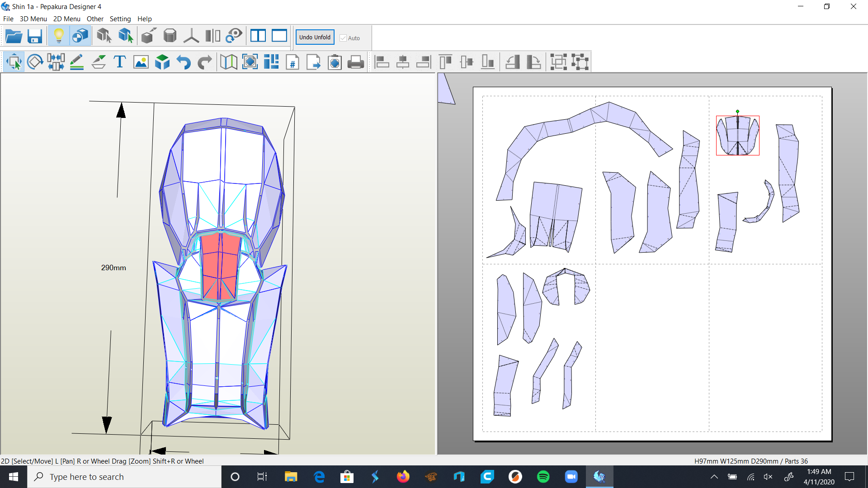
Task: Click the taskbar search box
Action: [x=124, y=477]
